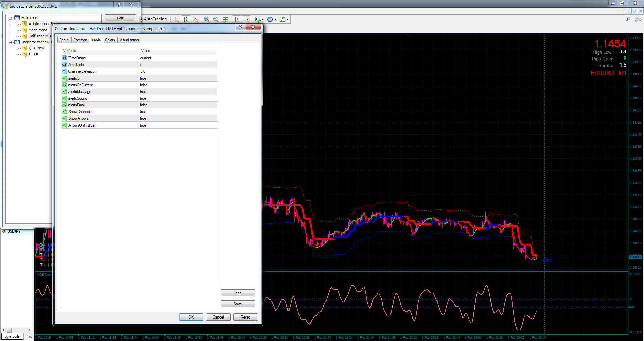
Task: Click the zoom out magnifier
Action: tap(216, 19)
